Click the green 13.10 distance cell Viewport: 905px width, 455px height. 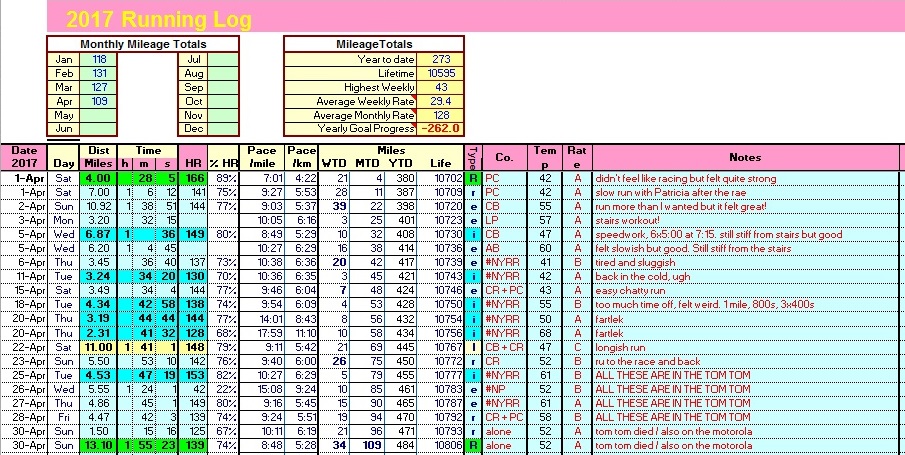(98, 445)
